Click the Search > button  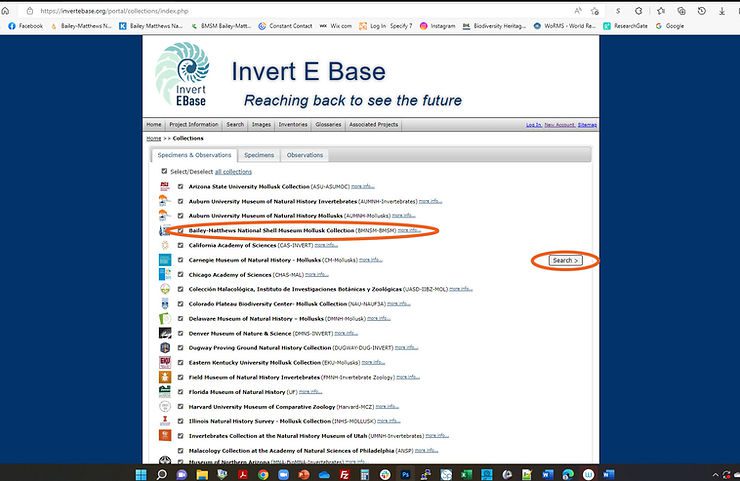click(565, 261)
